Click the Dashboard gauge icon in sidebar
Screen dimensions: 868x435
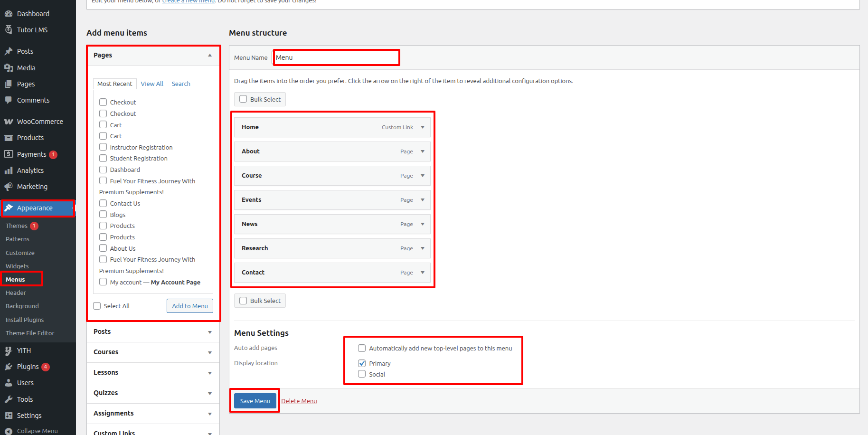point(9,14)
